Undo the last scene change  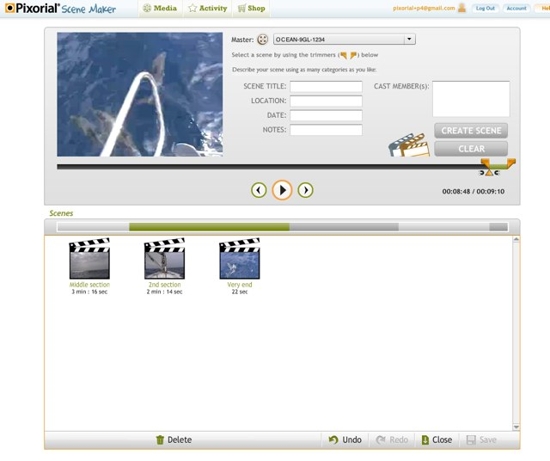(x=345, y=440)
